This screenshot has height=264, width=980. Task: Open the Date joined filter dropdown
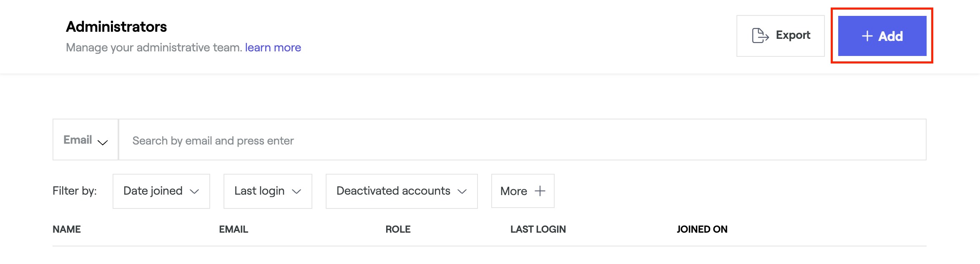point(161,191)
